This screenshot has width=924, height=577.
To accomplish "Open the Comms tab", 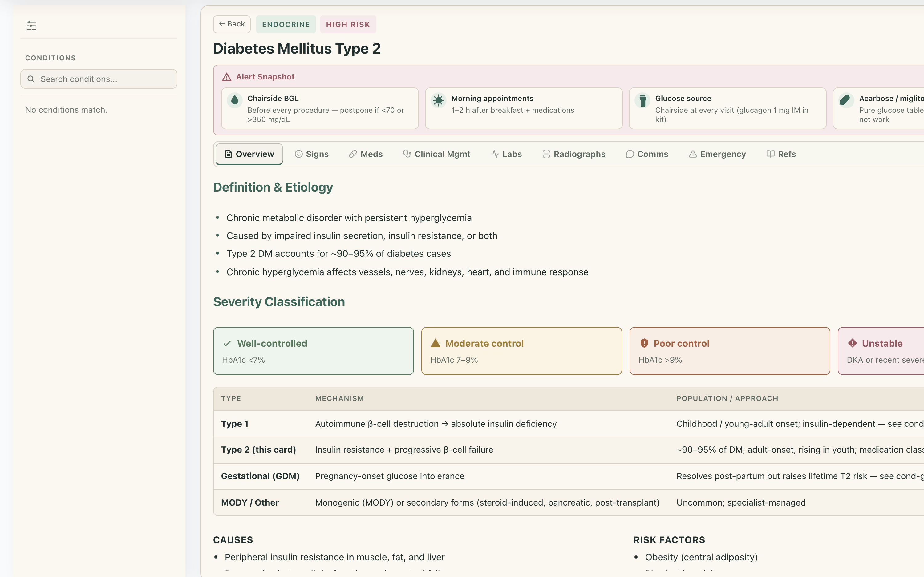I will tap(647, 154).
